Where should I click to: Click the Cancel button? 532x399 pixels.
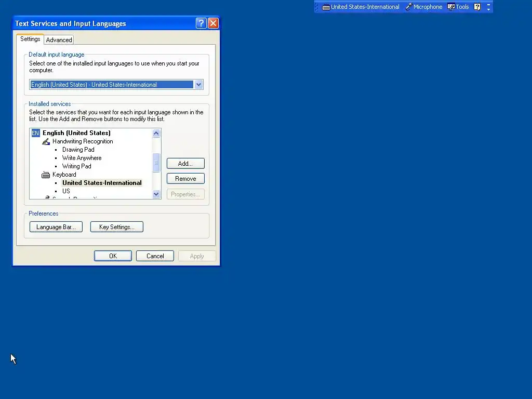155,256
